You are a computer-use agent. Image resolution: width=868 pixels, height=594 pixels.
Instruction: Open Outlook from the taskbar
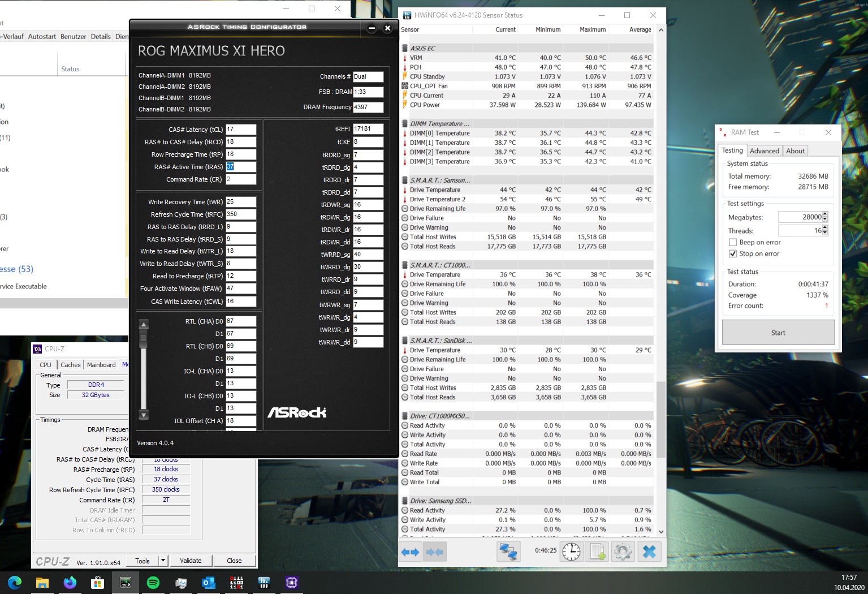click(x=209, y=583)
